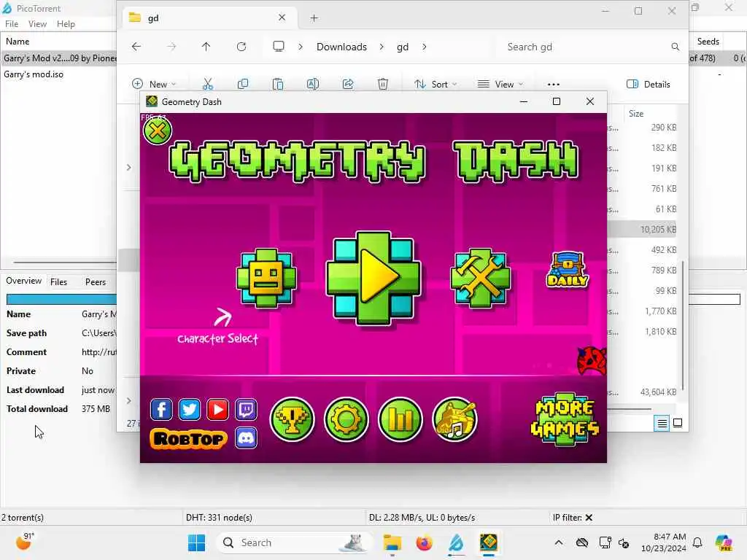Screen dimensions: 747x560
Task: Open the level editor hammer-and-wrench button
Action: [x=480, y=278]
